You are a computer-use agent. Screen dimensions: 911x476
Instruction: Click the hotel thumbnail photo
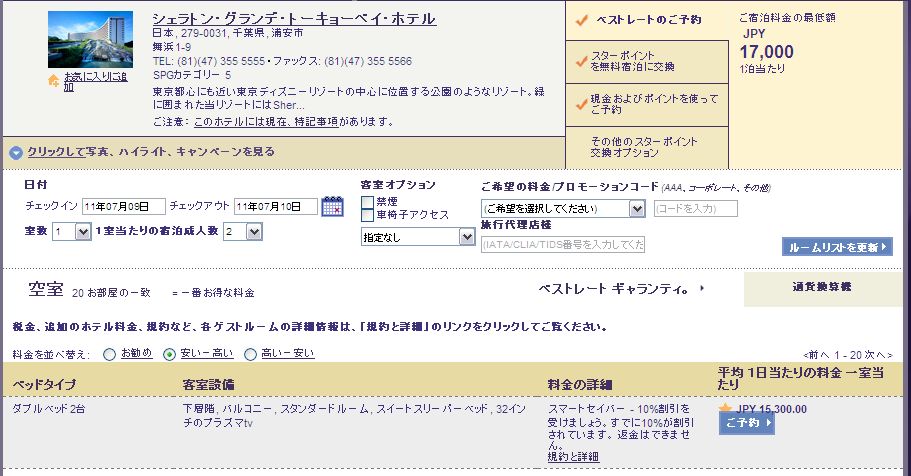pos(90,40)
